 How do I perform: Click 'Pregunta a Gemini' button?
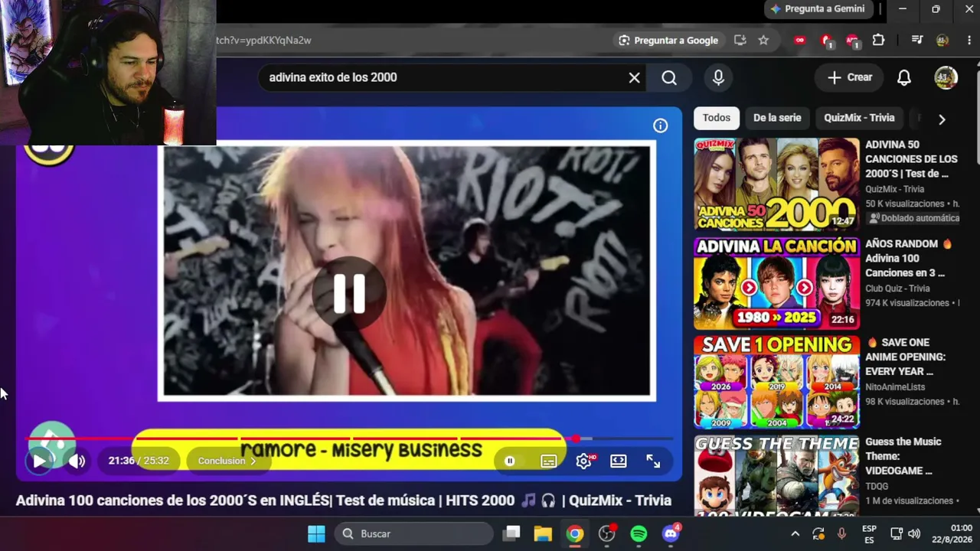818,9
